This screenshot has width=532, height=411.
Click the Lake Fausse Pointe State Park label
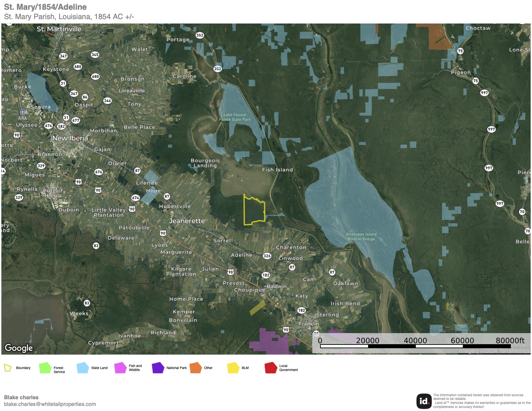[235, 117]
